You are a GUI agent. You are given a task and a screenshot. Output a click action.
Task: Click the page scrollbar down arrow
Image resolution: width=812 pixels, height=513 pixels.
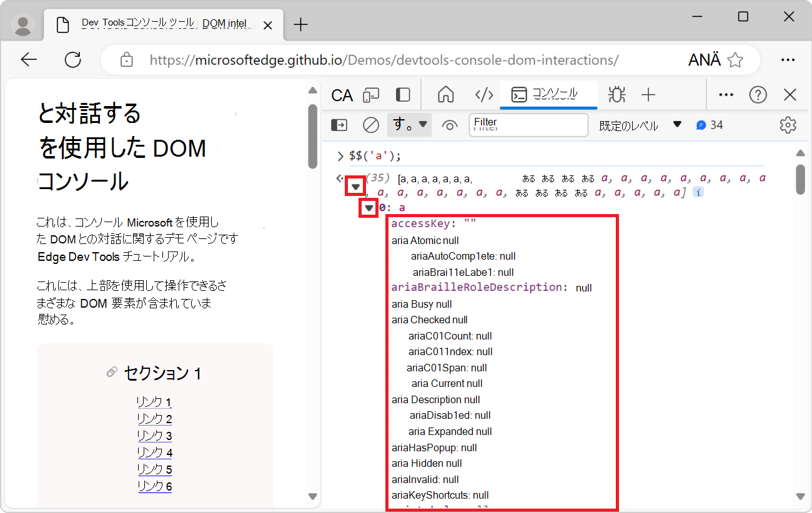pos(313,496)
